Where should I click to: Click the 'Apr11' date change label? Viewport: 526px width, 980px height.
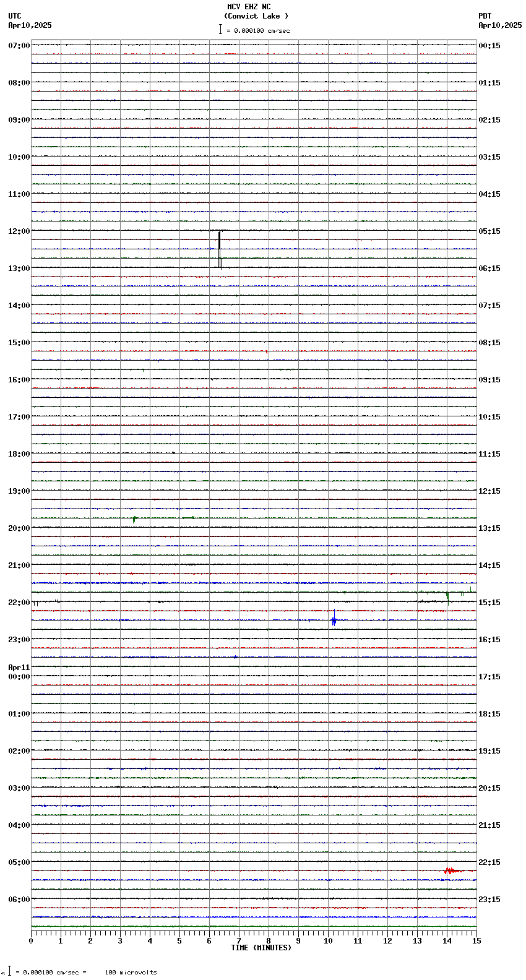pos(19,668)
